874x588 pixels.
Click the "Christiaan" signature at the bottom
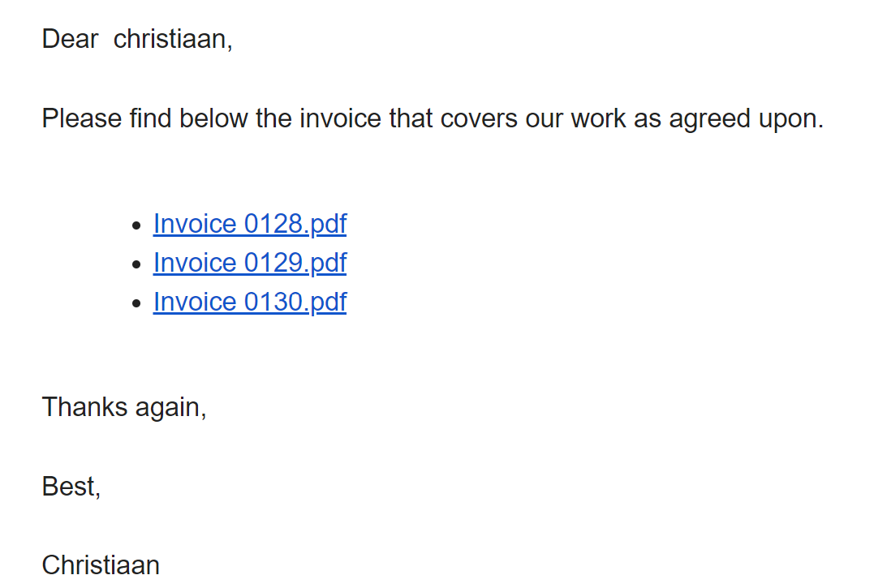101,565
